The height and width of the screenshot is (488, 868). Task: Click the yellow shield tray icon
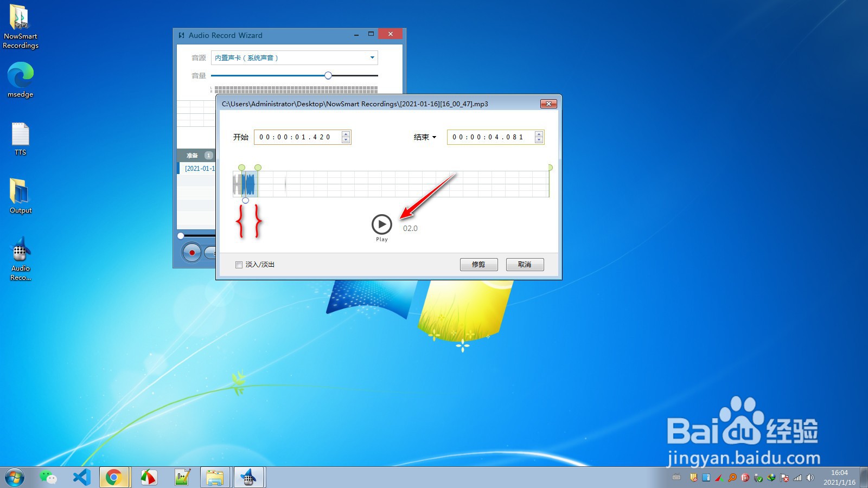[x=693, y=478]
